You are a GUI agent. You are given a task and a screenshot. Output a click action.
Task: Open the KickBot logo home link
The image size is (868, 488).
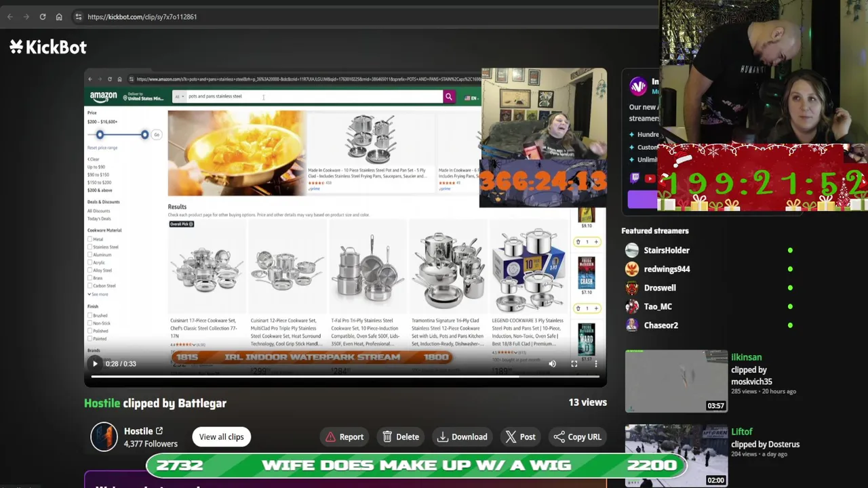click(48, 47)
